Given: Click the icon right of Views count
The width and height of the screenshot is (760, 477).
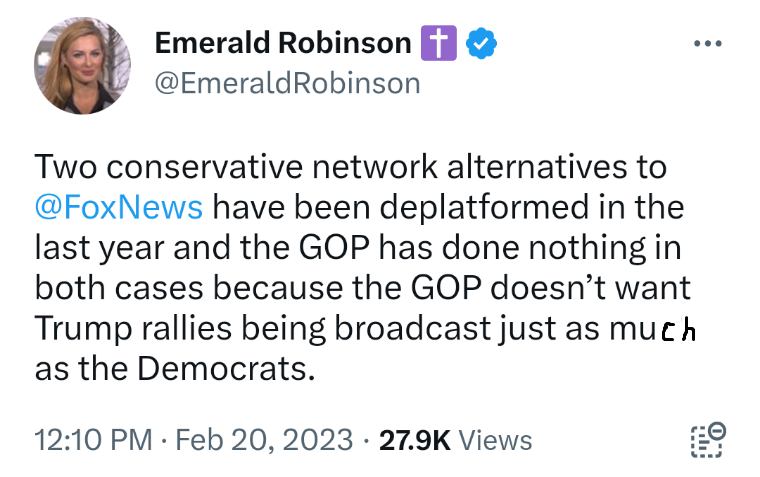Looking at the screenshot, I should coord(707,440).
